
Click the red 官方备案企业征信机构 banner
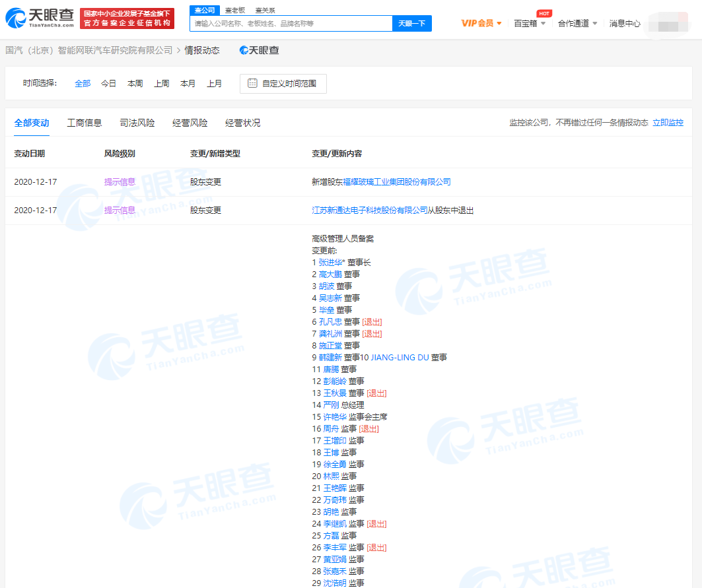point(127,18)
